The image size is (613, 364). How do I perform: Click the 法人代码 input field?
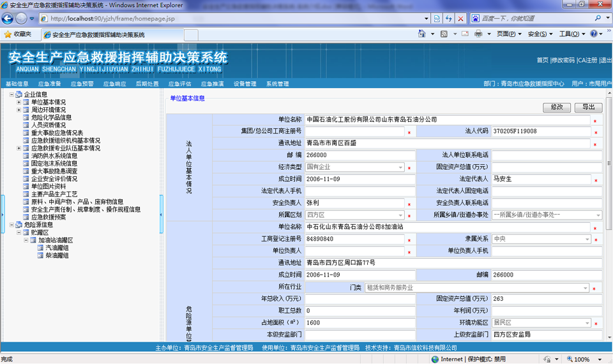pyautogui.click(x=540, y=132)
